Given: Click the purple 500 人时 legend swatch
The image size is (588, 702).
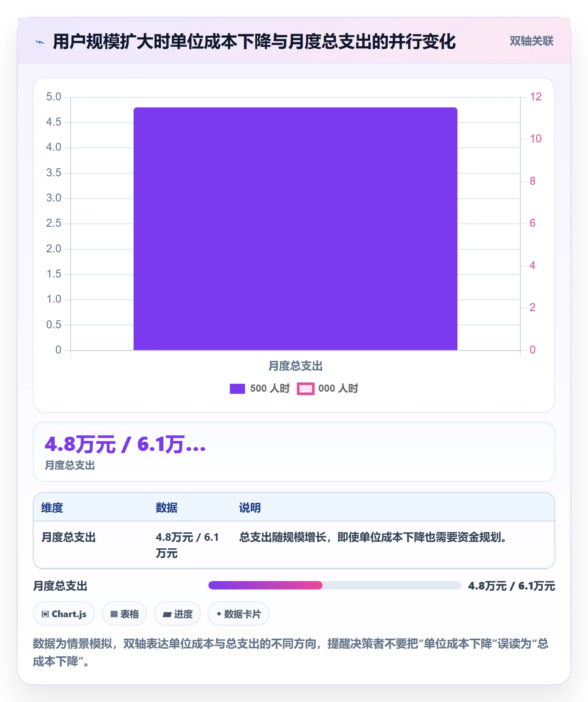Looking at the screenshot, I should pos(237,389).
